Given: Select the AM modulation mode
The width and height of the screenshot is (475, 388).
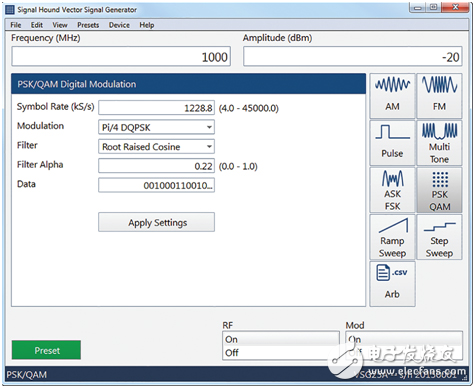Looking at the screenshot, I should tap(392, 96).
